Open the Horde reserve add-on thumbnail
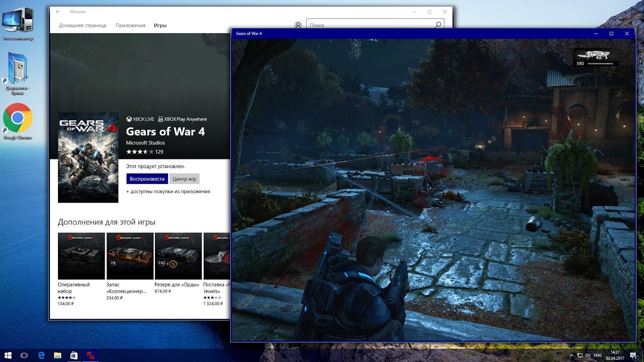The image size is (644, 362). 178,256
